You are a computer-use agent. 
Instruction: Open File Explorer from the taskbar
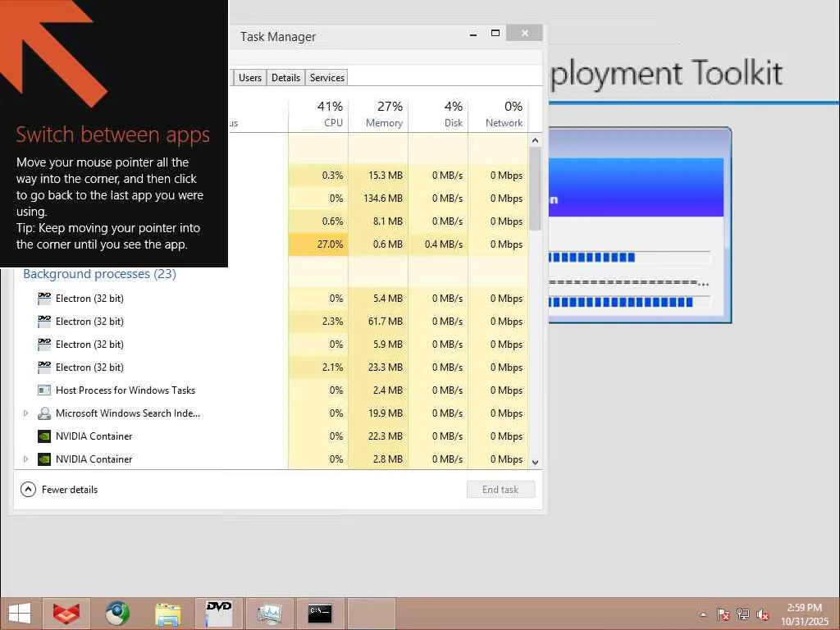coord(168,614)
